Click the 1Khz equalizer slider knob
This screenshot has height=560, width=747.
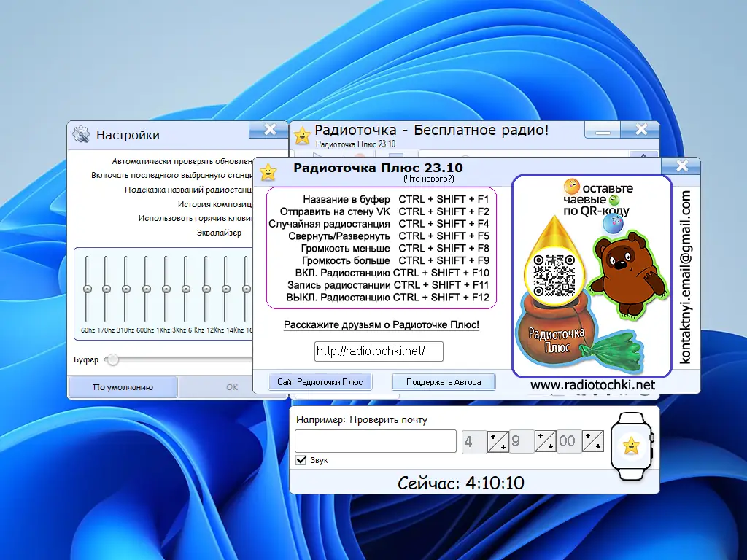(x=166, y=289)
